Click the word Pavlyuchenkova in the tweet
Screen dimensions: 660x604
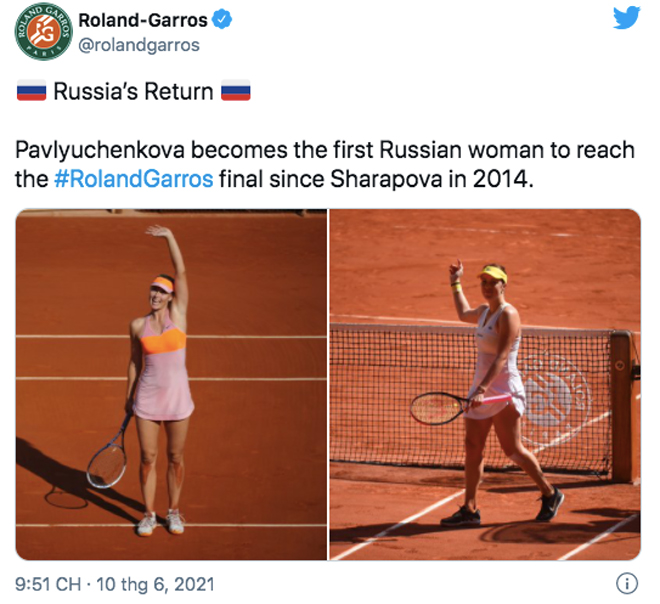tap(100, 150)
